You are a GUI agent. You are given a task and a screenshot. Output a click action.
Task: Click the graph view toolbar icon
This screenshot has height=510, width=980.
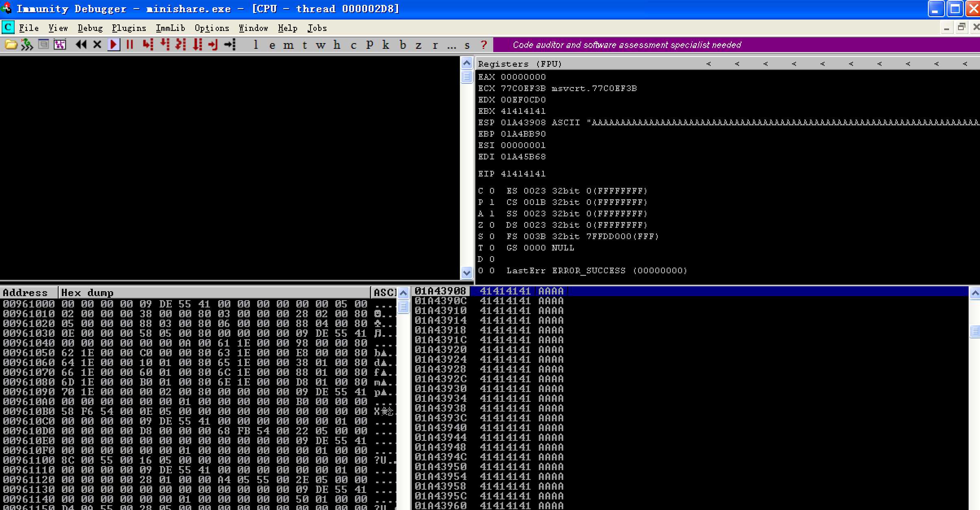[60, 45]
